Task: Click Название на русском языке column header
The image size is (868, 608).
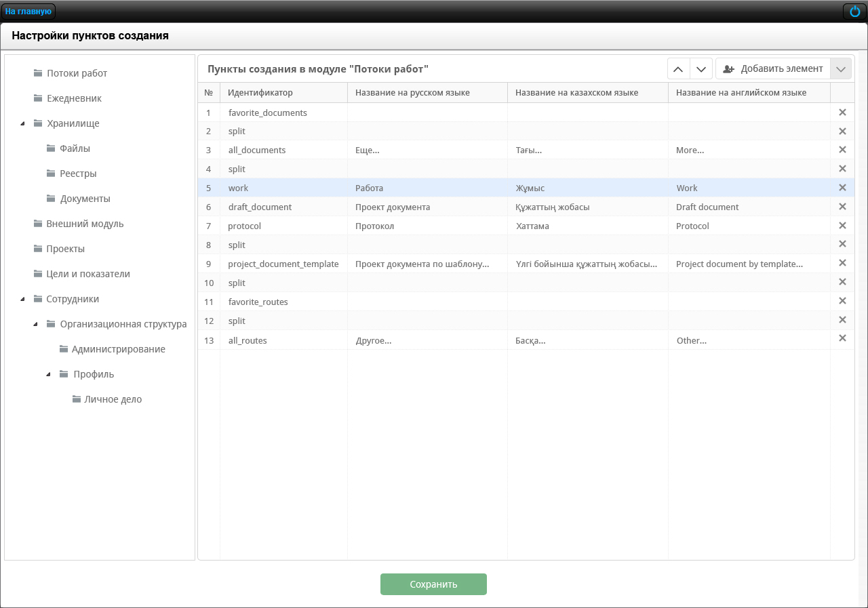Action: [427, 93]
